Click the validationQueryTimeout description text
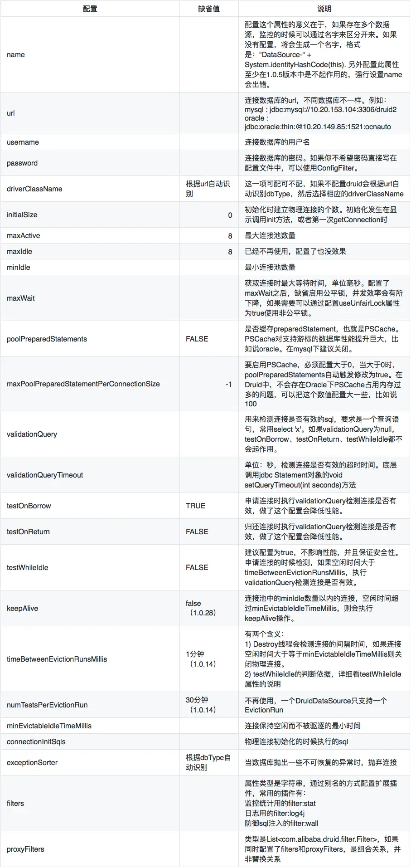Viewport: 411px width, 868px height. pyautogui.click(x=321, y=475)
